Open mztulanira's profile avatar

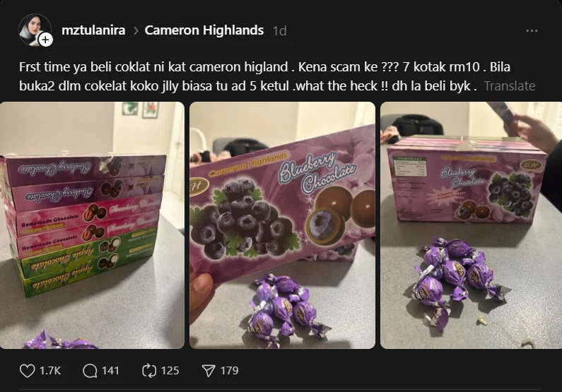(34, 30)
